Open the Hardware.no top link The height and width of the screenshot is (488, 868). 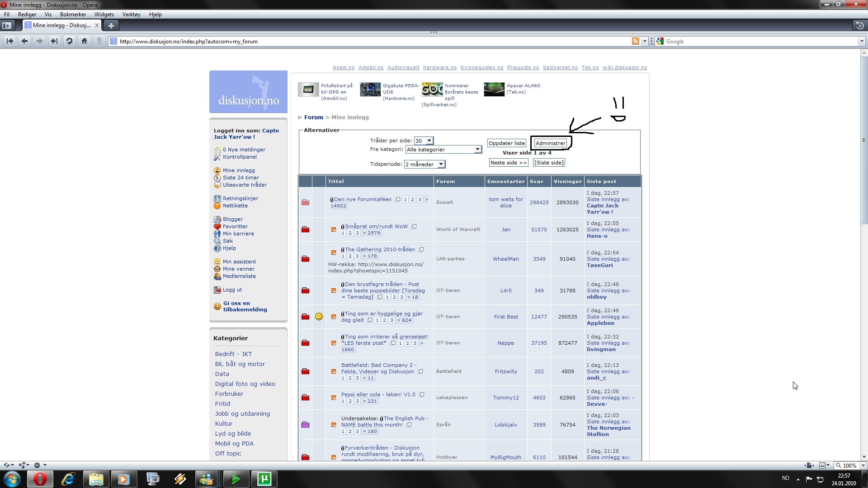pos(440,68)
